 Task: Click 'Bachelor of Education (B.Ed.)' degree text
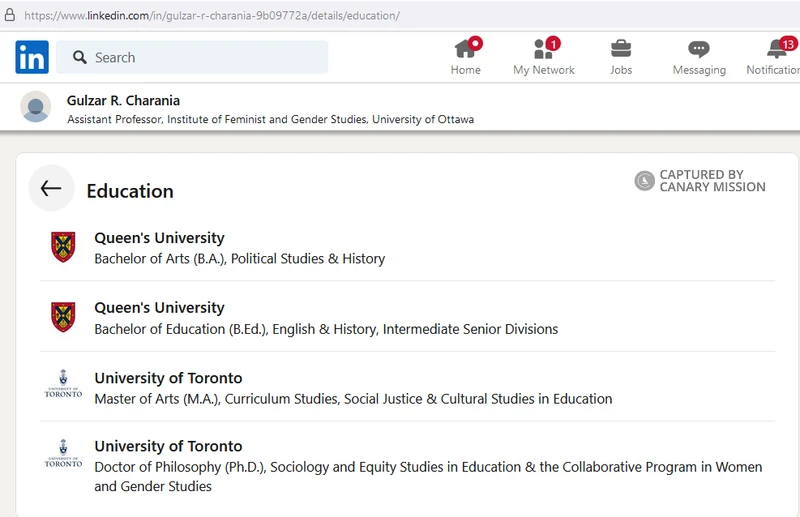point(181,329)
